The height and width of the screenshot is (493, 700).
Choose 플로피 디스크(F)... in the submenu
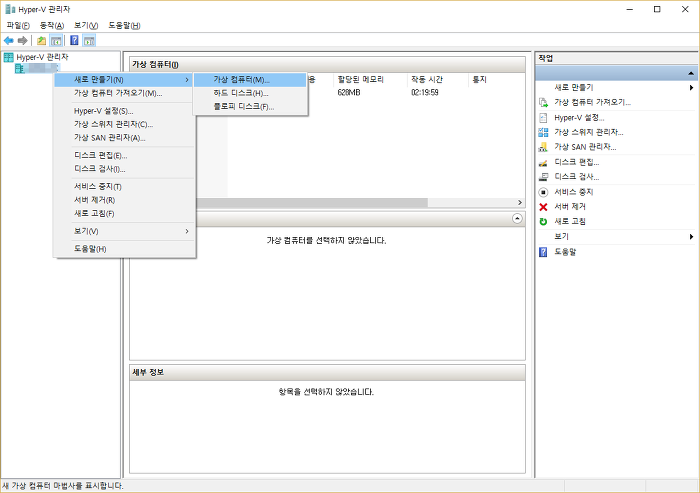pyautogui.click(x=250, y=107)
